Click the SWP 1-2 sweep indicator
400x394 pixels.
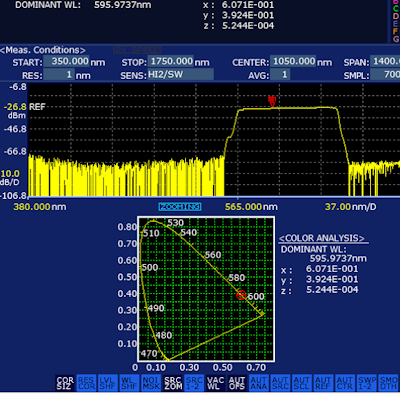[366, 383]
